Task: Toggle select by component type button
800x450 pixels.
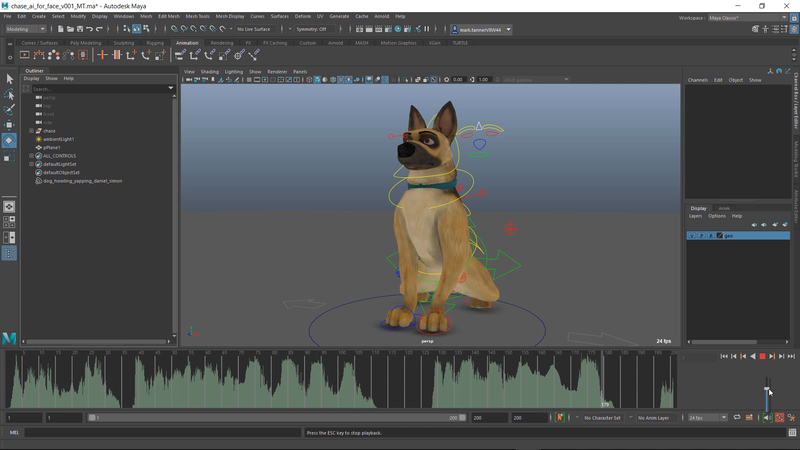Action: pyautogui.click(x=146, y=29)
